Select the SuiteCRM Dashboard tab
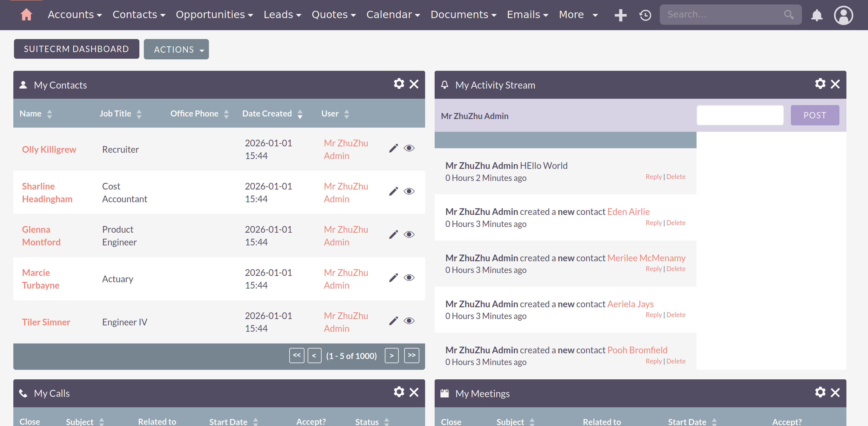Image resolution: width=868 pixels, height=426 pixels. pos(77,49)
